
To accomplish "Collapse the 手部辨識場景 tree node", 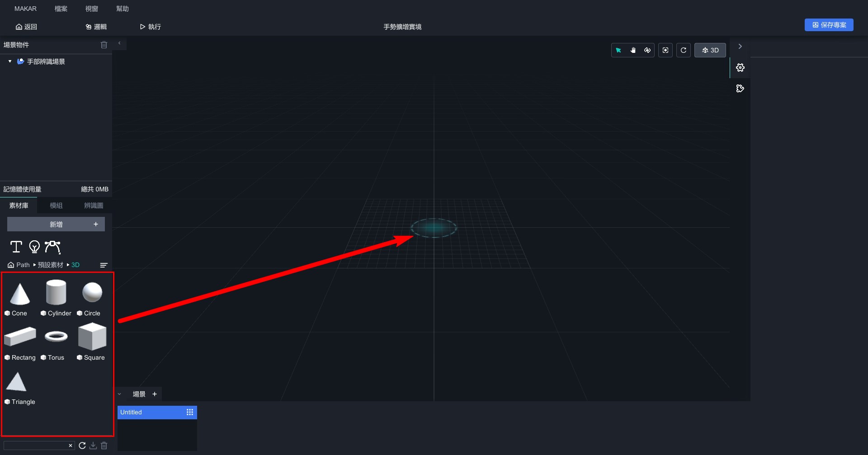I will (10, 61).
